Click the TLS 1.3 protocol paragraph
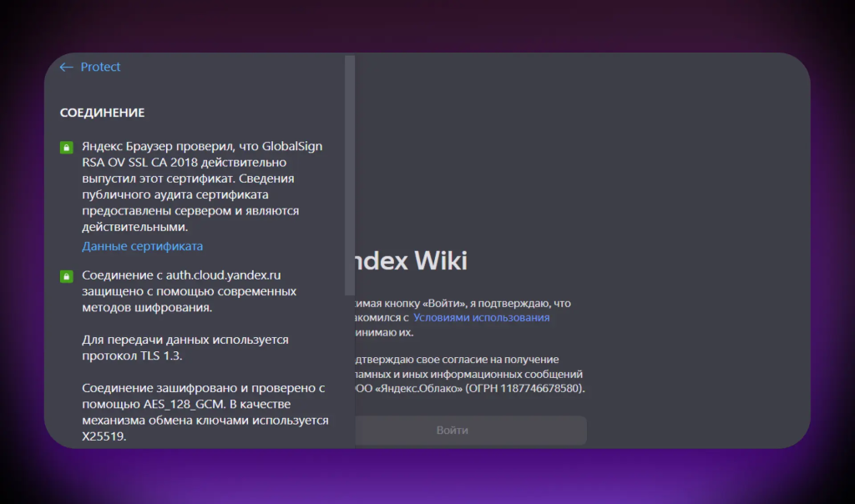The width and height of the screenshot is (855, 504). [184, 348]
